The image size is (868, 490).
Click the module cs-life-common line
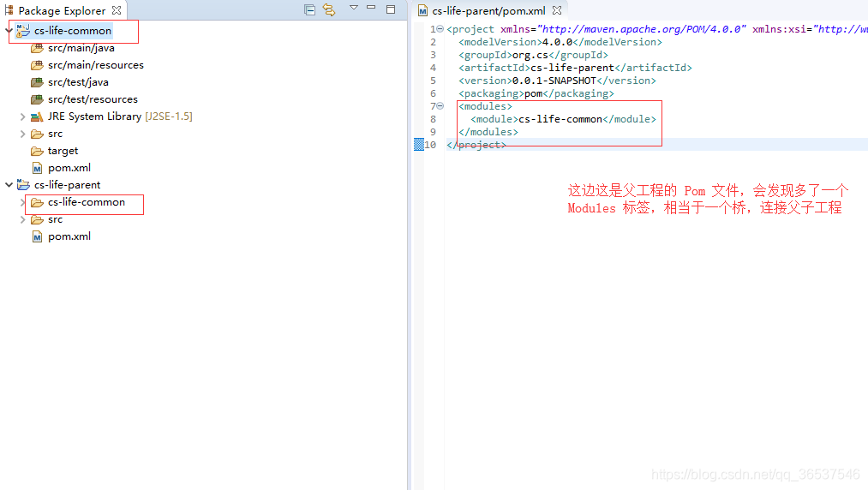tap(563, 119)
